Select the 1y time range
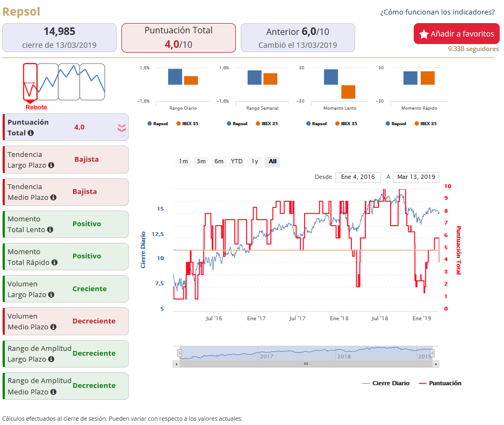Viewport: 504px width, 425px height. tap(255, 161)
